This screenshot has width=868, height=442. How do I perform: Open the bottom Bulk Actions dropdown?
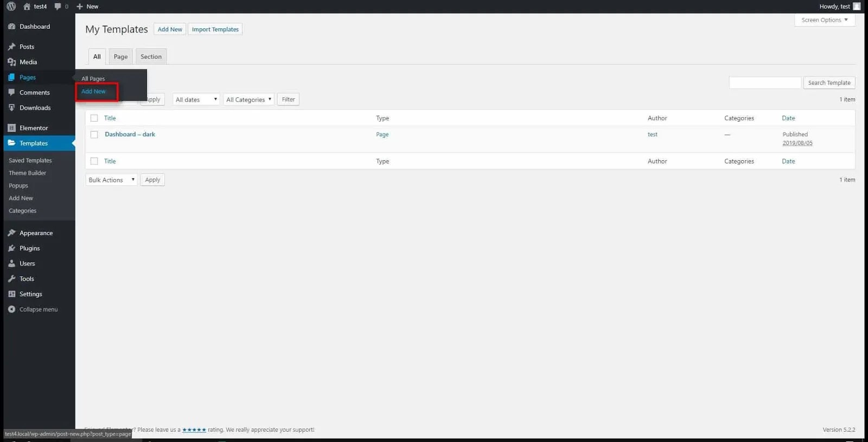click(x=111, y=180)
